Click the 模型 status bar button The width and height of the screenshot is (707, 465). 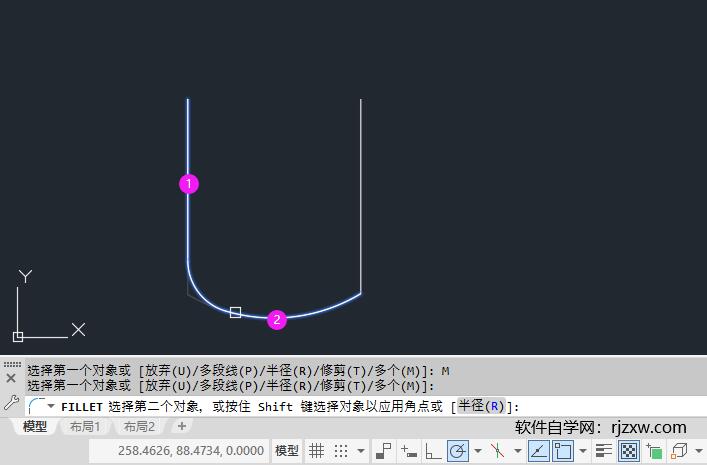(x=287, y=451)
